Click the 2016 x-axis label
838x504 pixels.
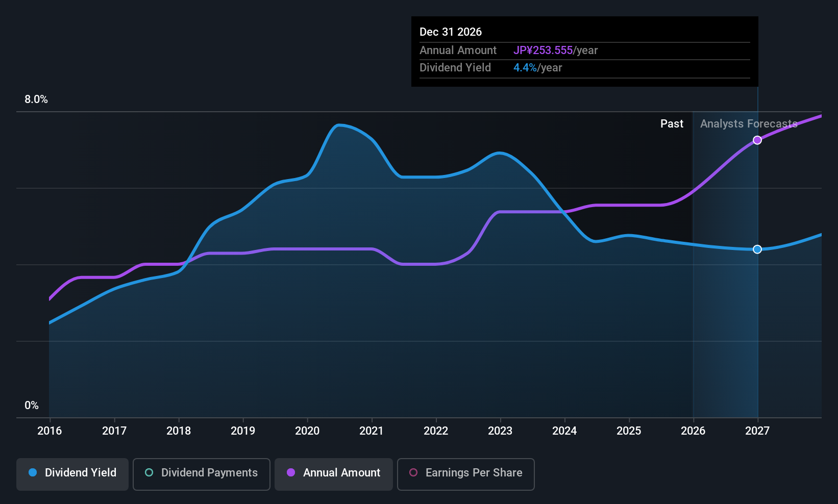tap(50, 431)
